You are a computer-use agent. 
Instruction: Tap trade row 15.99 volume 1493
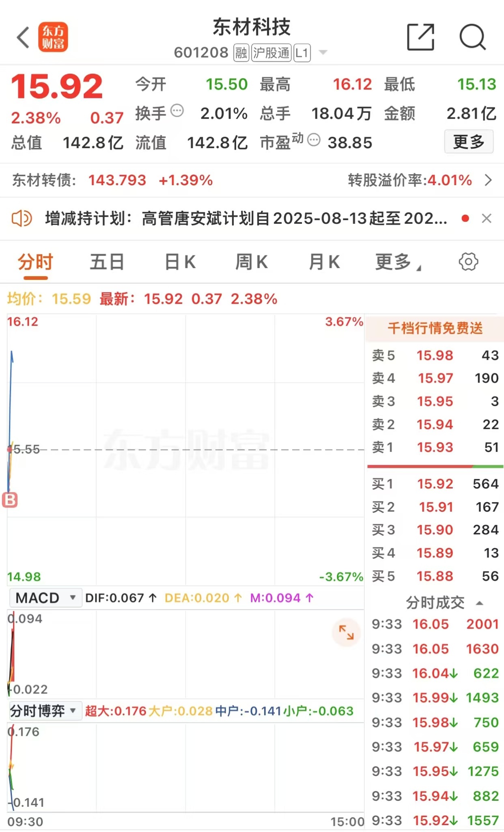[435, 698]
